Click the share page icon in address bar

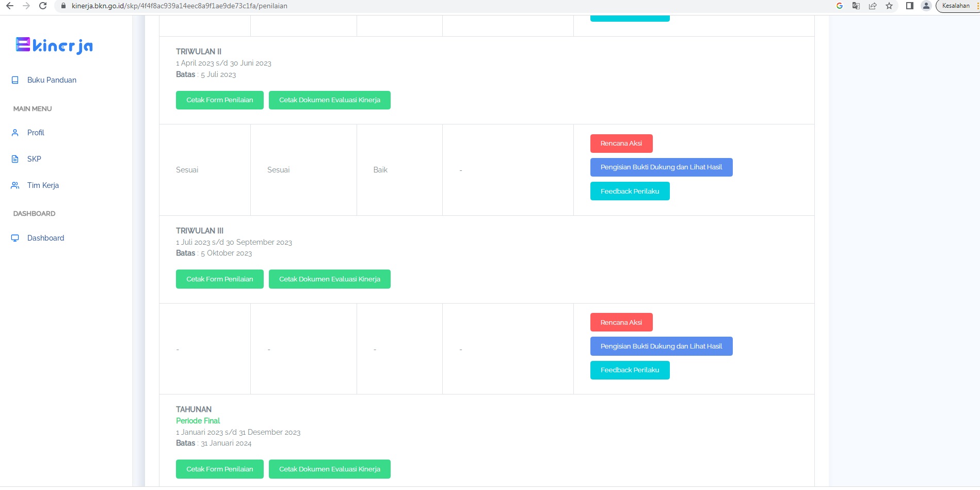coord(873,6)
